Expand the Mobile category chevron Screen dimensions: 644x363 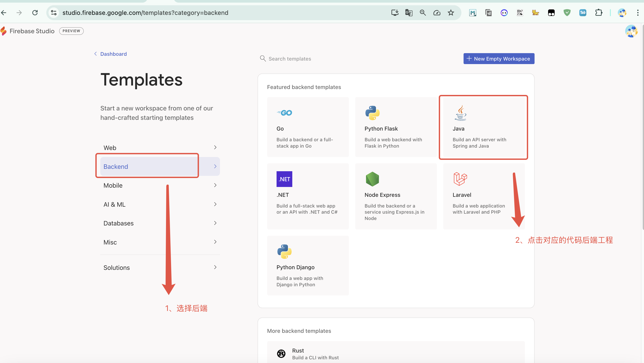click(x=215, y=185)
